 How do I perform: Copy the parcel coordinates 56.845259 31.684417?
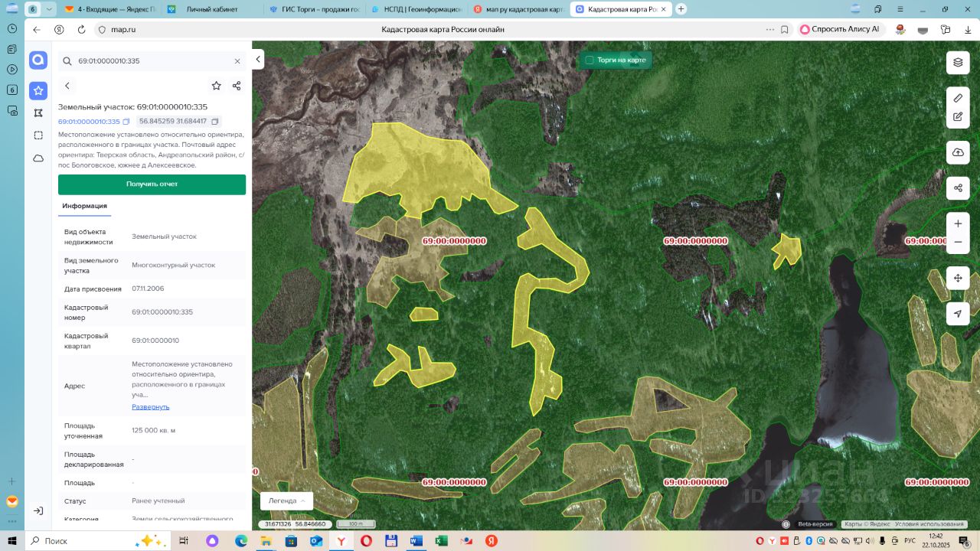(215, 122)
